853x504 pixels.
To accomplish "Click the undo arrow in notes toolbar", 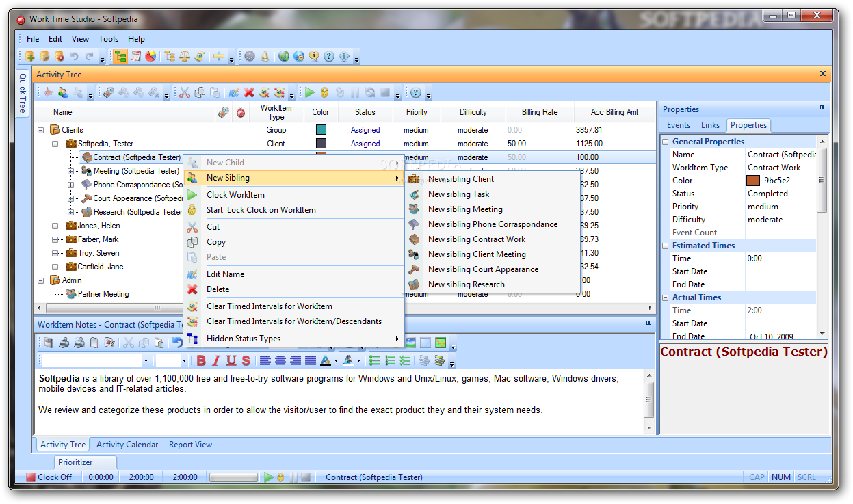I will [178, 343].
